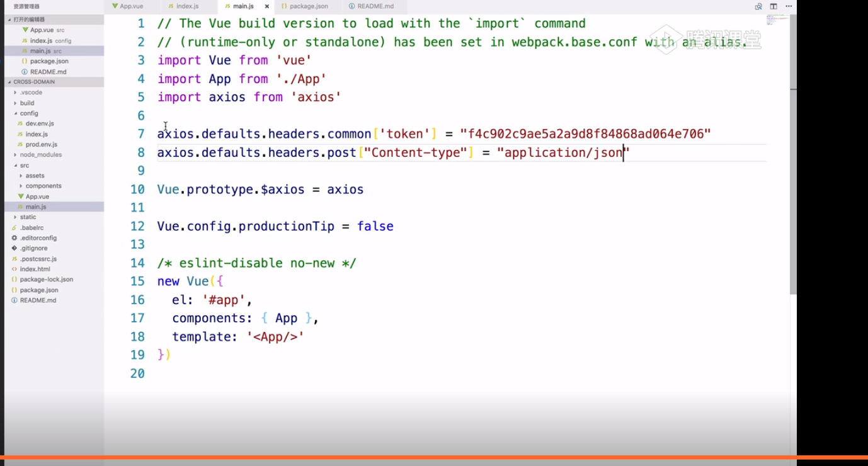Place cursor on 'import axios from' line

[249, 97]
